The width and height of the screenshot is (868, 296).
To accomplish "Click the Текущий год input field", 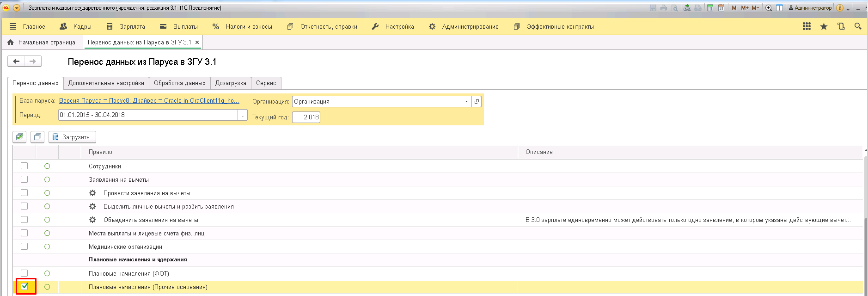I will [x=306, y=117].
